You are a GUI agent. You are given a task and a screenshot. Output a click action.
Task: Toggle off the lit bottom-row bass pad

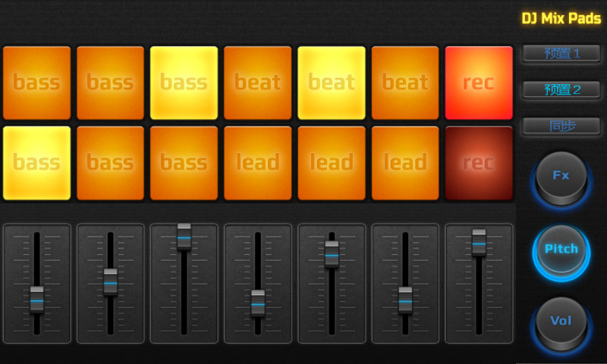(x=36, y=162)
